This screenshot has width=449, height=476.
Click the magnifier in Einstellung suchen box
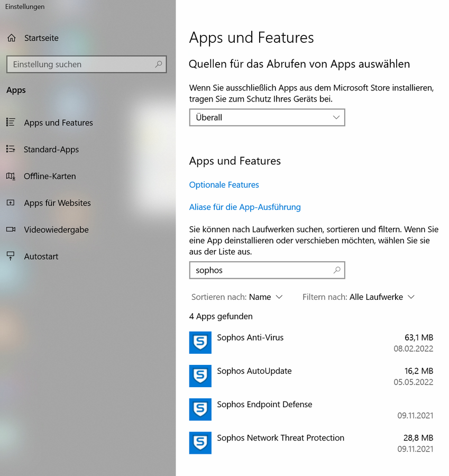click(x=159, y=64)
